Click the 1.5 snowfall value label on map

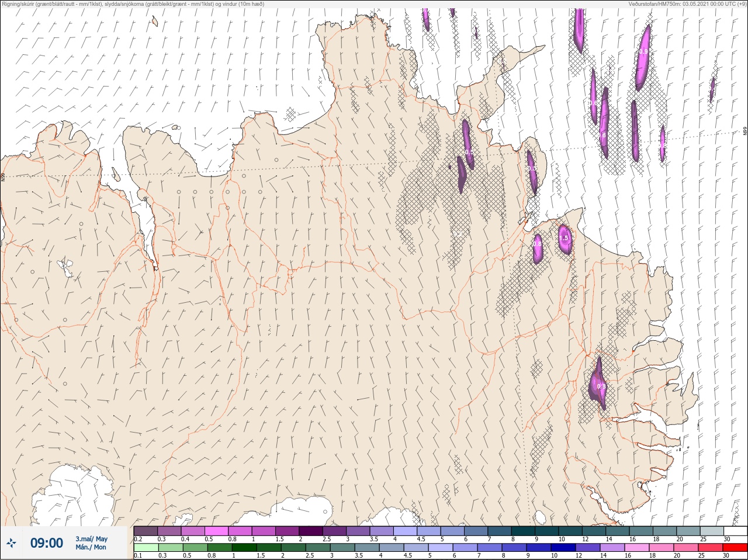pos(564,238)
